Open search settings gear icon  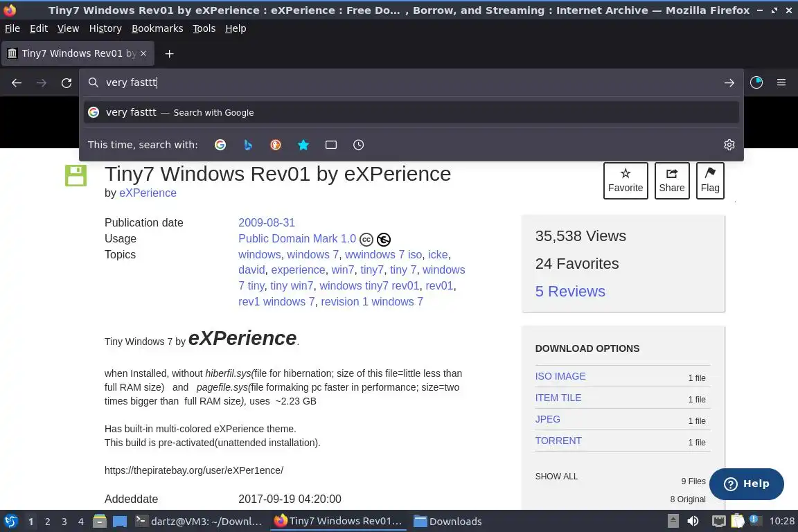point(729,145)
